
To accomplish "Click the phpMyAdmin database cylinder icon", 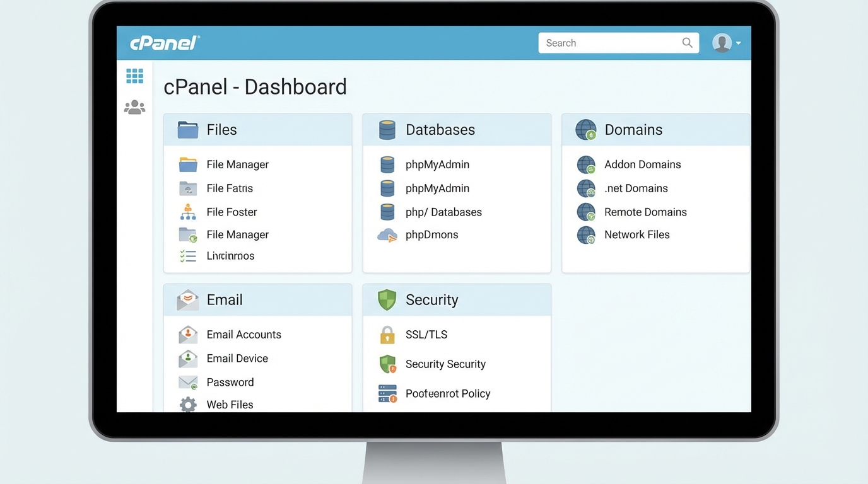I will (x=387, y=164).
